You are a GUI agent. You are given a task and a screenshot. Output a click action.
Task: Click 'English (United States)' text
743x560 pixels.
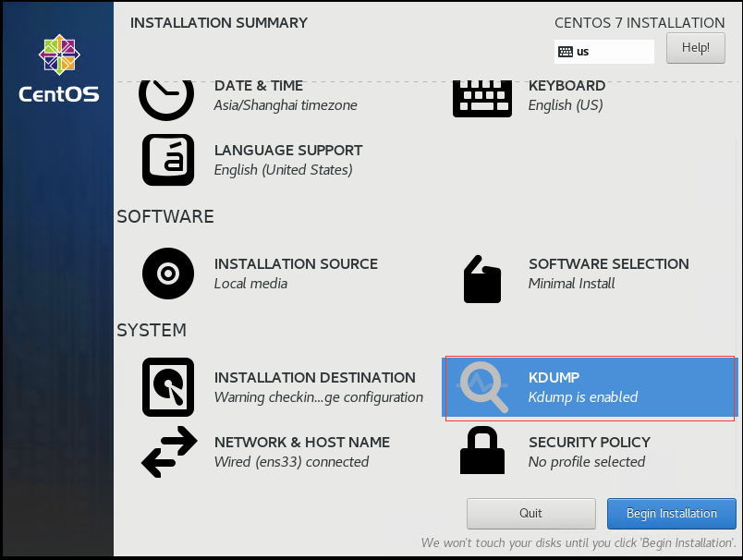(284, 170)
